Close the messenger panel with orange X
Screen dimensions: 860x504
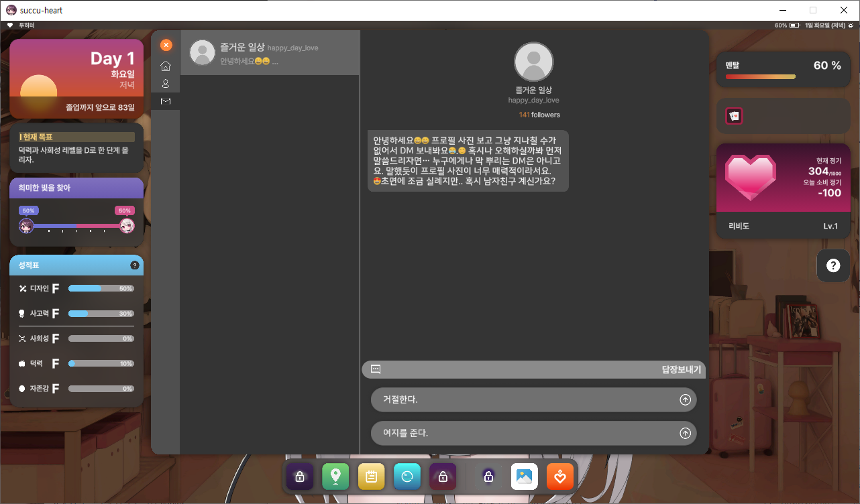(x=166, y=45)
